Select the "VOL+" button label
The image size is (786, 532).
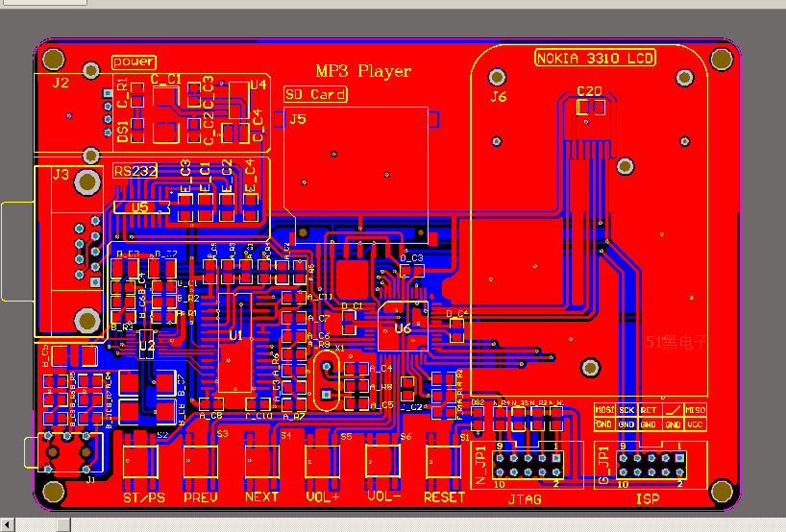tap(323, 496)
